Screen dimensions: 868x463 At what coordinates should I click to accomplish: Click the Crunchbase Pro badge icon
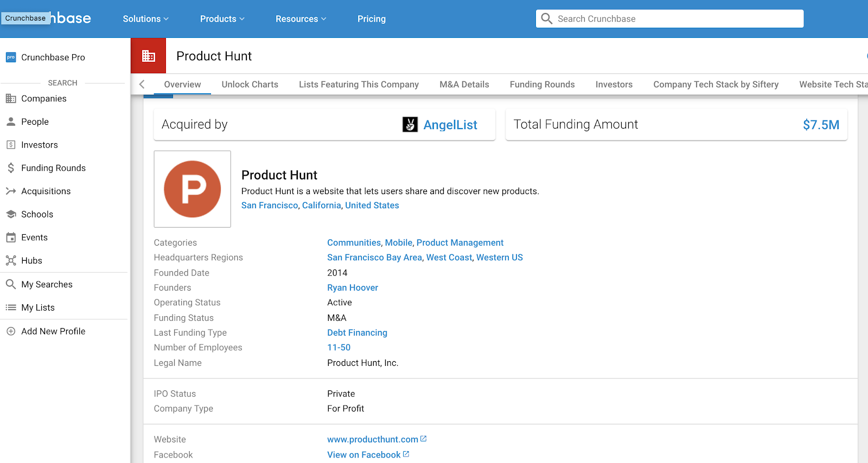pyautogui.click(x=11, y=57)
